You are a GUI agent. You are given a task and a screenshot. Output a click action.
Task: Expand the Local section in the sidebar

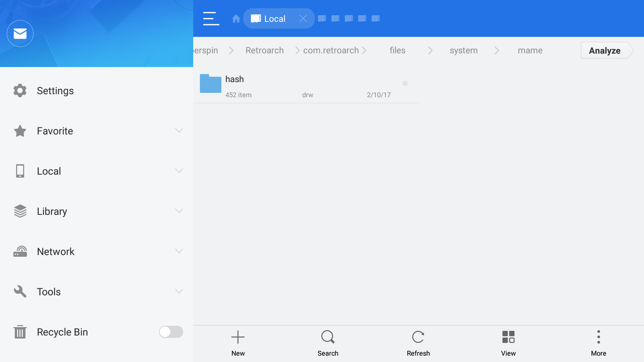point(179,171)
